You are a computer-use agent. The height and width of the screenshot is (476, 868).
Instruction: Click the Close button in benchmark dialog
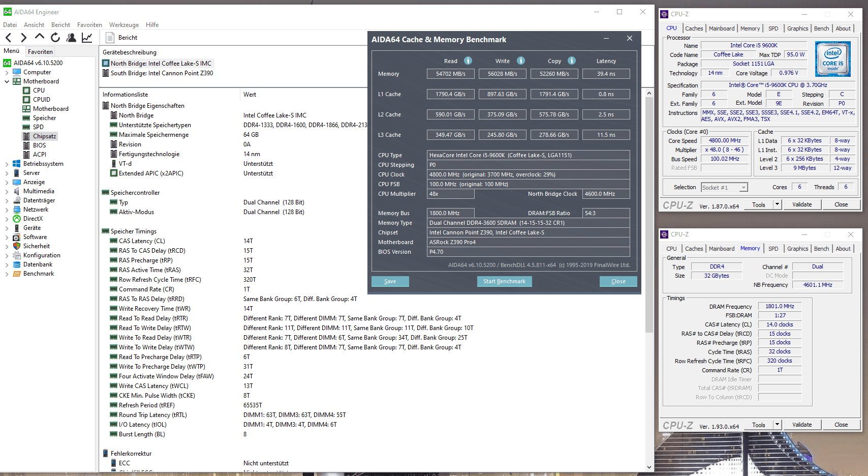click(x=618, y=281)
